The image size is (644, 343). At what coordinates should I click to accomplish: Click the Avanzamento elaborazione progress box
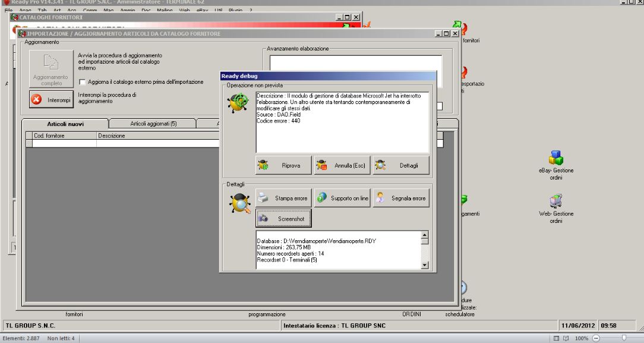pyautogui.click(x=356, y=71)
